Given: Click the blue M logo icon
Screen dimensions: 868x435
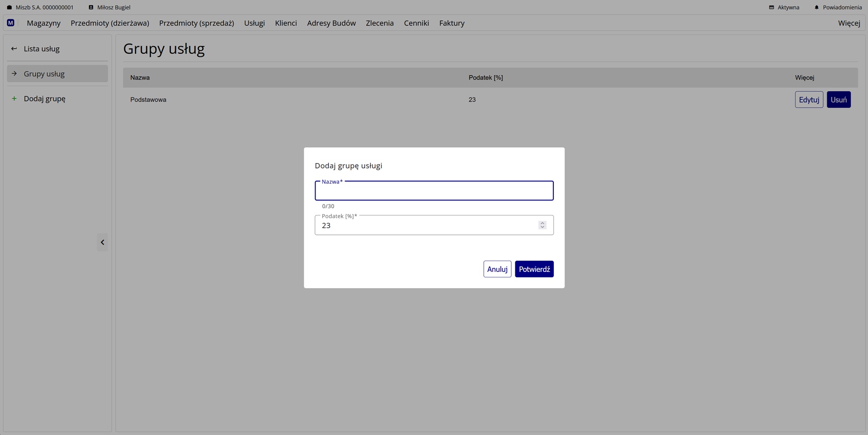Looking at the screenshot, I should [11, 23].
